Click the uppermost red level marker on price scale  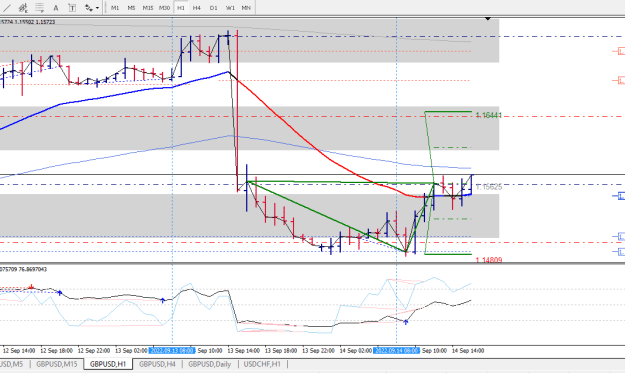point(619,51)
